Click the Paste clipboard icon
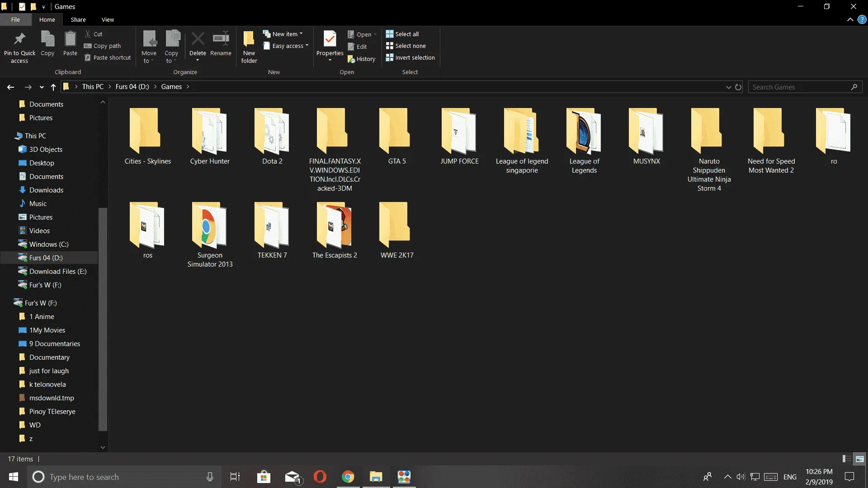 click(70, 39)
